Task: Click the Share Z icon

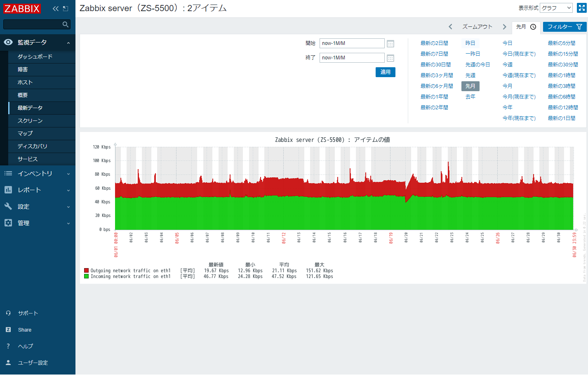Action: coord(8,330)
